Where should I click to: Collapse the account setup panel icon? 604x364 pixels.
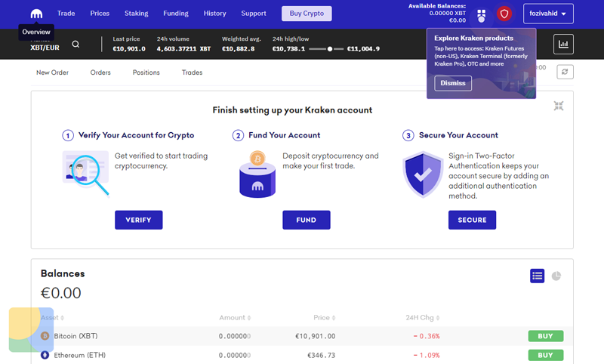point(559,106)
